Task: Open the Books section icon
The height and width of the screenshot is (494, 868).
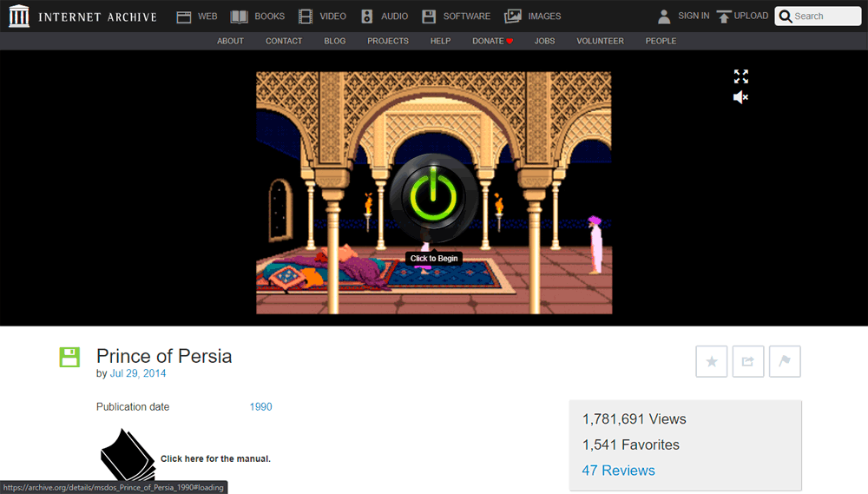Action: (240, 16)
